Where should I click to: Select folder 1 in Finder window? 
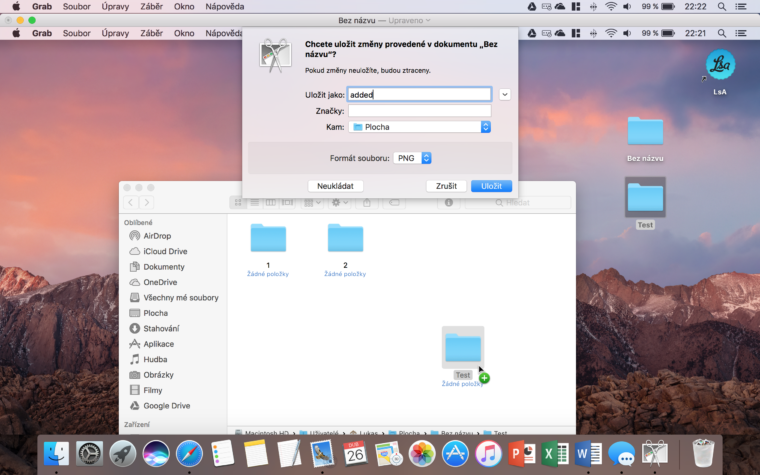(268, 249)
